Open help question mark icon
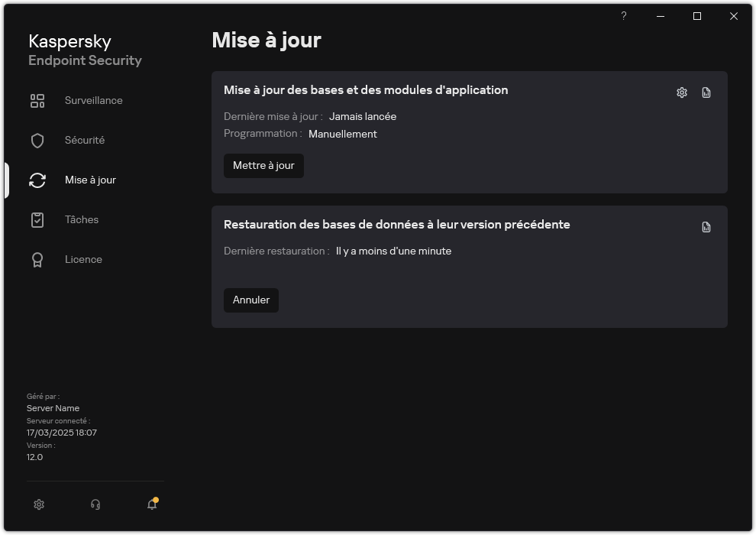The height and width of the screenshot is (535, 756). point(623,16)
